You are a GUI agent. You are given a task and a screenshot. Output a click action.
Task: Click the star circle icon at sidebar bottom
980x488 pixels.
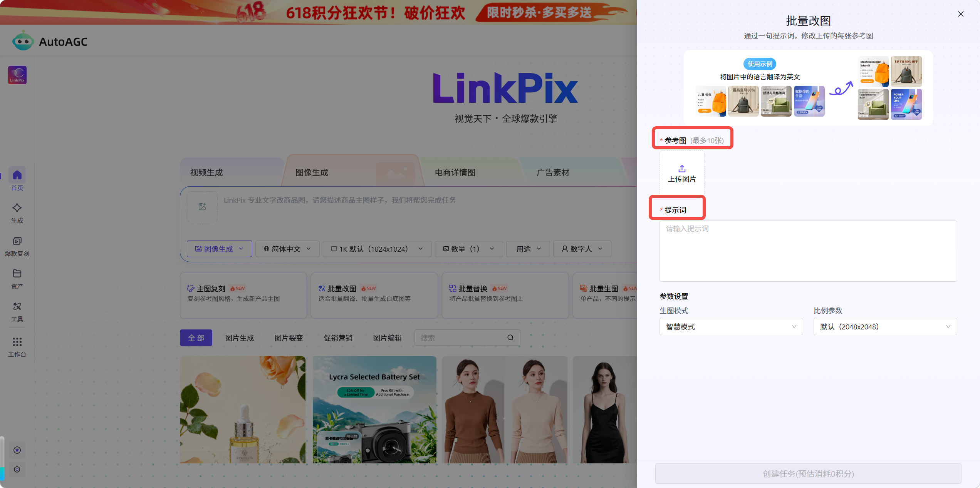(17, 450)
